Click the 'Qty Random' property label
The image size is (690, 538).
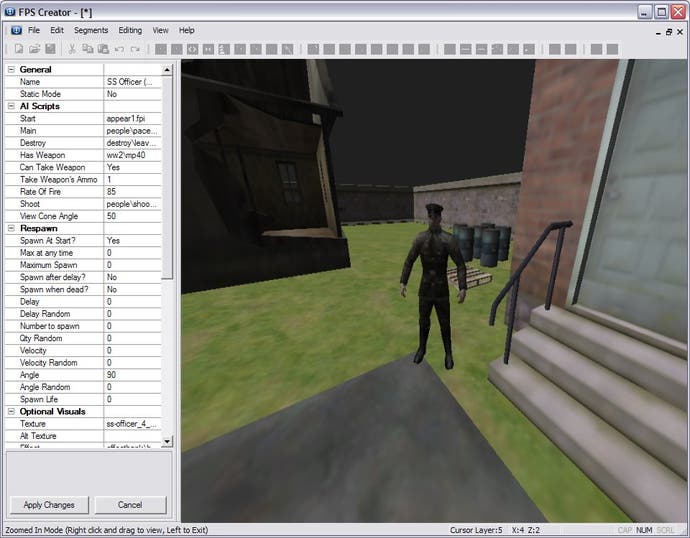coord(41,338)
